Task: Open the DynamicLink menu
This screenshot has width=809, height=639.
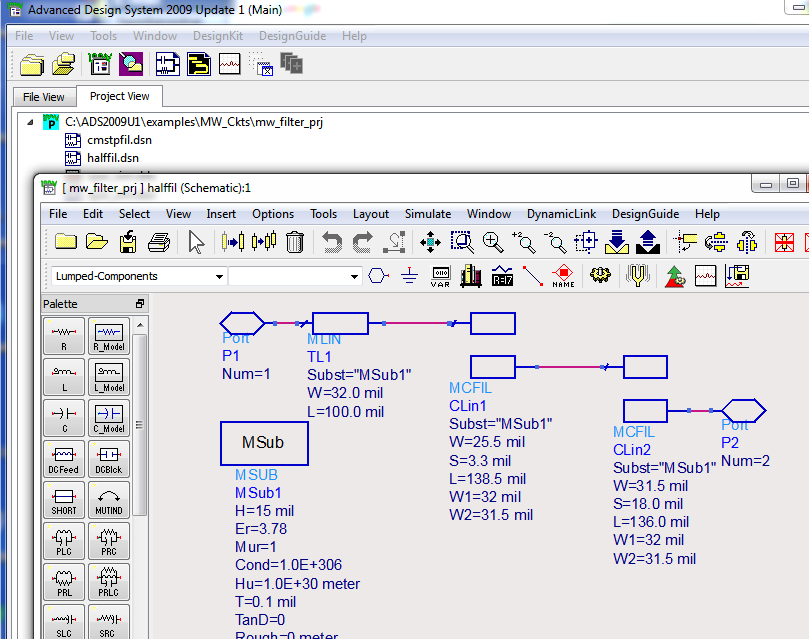Action: point(561,214)
